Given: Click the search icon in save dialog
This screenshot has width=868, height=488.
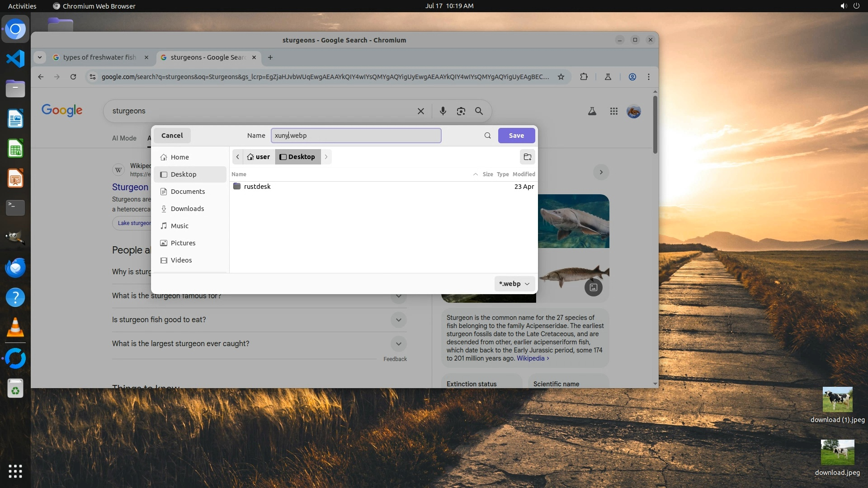Looking at the screenshot, I should [487, 136].
